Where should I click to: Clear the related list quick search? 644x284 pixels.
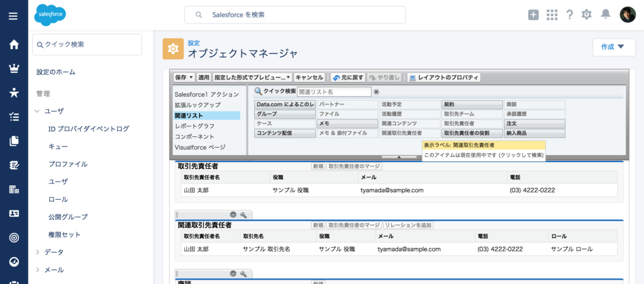tap(376, 92)
